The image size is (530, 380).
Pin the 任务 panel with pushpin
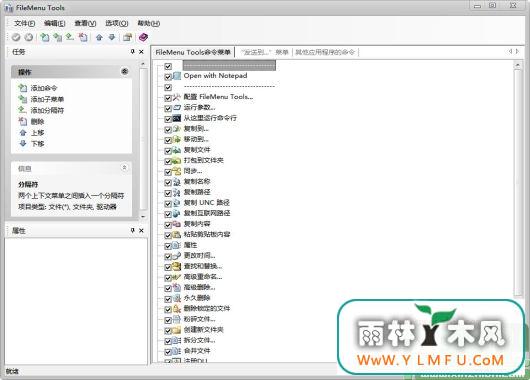(x=132, y=51)
